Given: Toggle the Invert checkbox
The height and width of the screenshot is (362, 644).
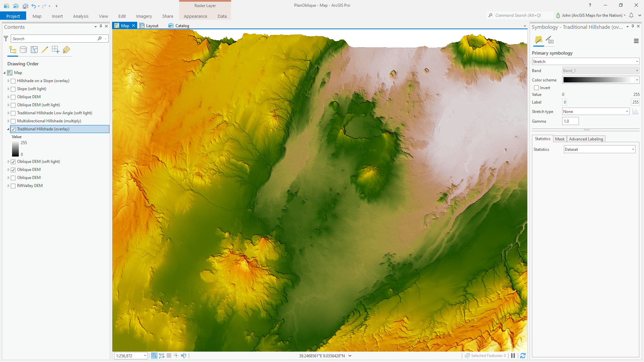Looking at the screenshot, I should tap(536, 88).
